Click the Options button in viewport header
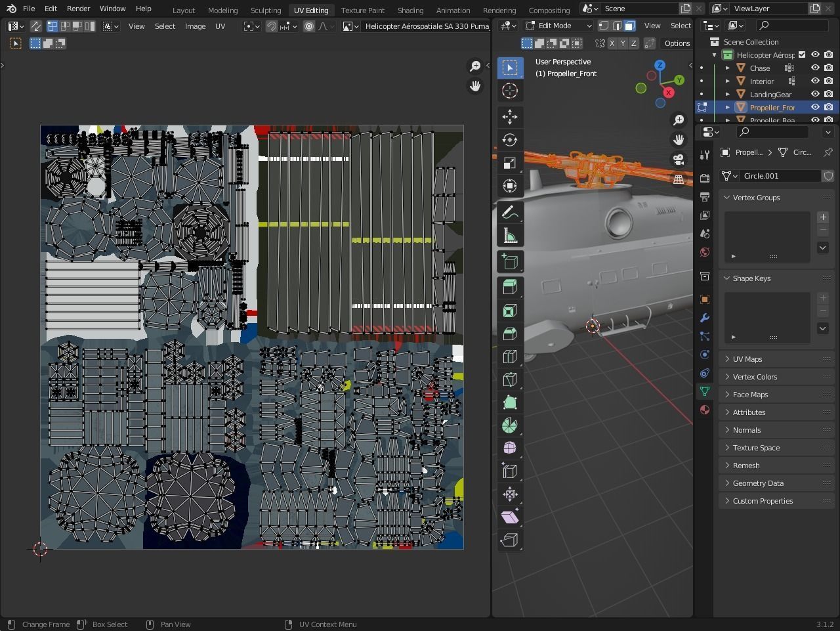The height and width of the screenshot is (631, 840). pyautogui.click(x=677, y=43)
